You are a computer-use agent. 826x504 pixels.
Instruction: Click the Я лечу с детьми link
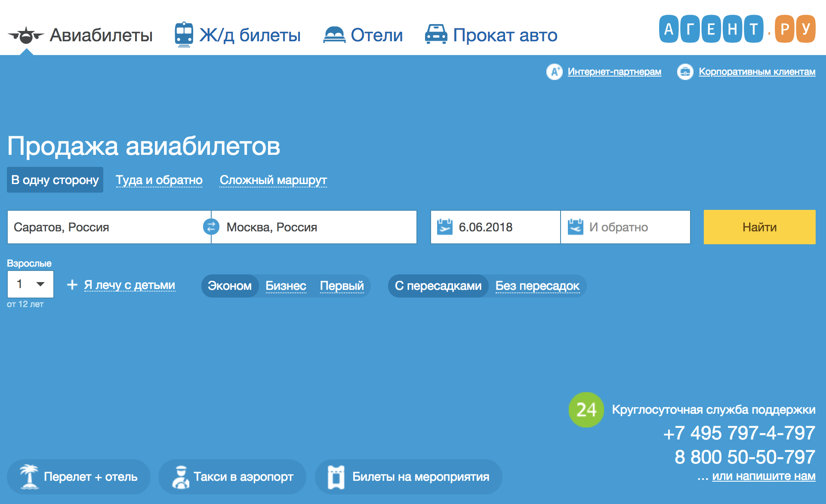click(x=129, y=285)
